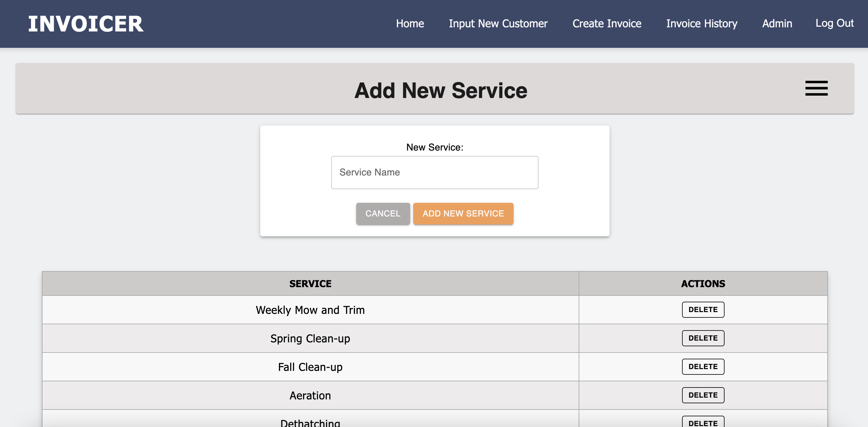Delete the Dethatching service

(x=703, y=422)
